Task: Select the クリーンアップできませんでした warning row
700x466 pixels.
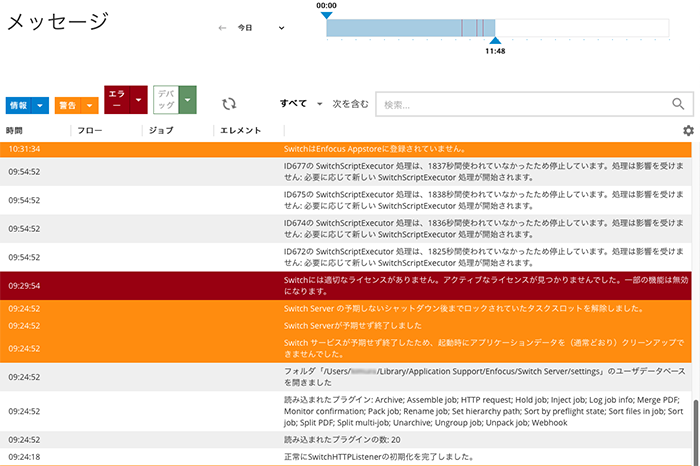Action: (346, 348)
